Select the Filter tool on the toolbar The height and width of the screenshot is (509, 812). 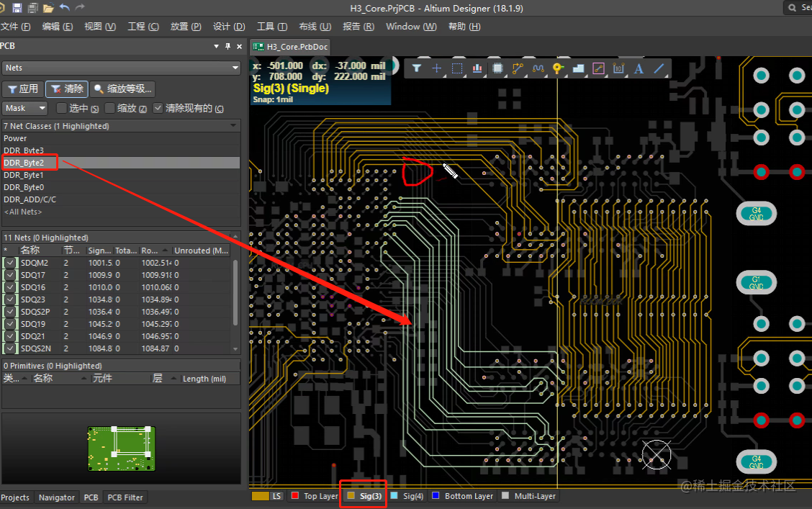click(416, 66)
